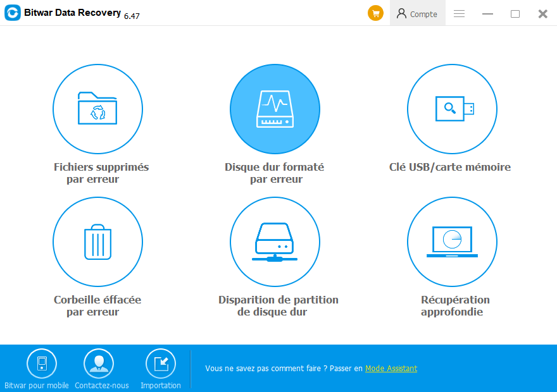Click the 'Fichiers supprimés par erreur' label

[101, 173]
